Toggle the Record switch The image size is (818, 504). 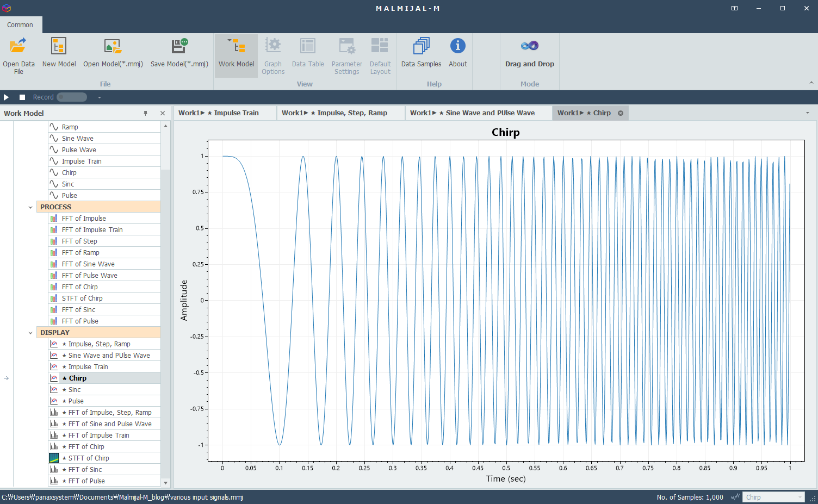click(72, 97)
